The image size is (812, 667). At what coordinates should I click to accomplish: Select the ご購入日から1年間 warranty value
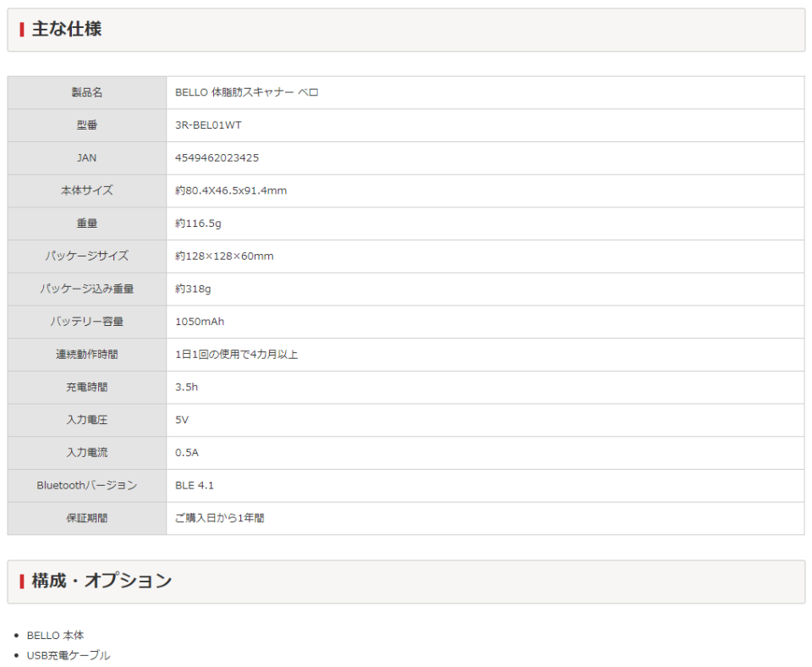(x=220, y=518)
